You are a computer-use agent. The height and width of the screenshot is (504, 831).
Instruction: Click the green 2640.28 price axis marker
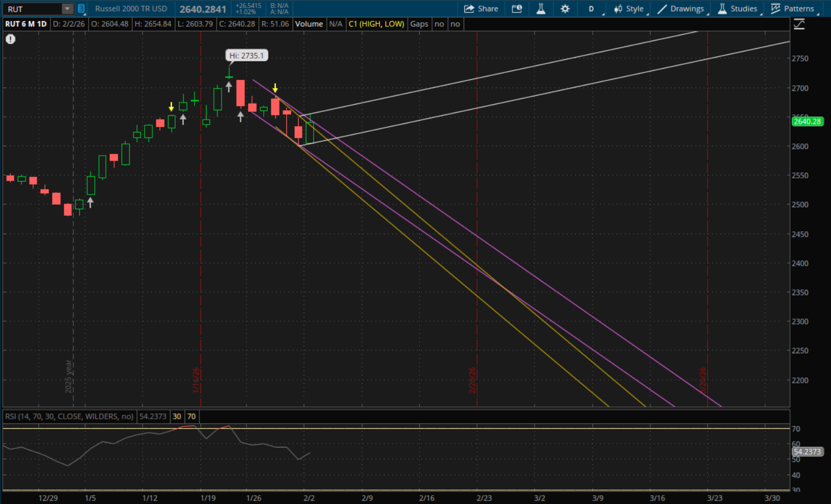(x=807, y=121)
